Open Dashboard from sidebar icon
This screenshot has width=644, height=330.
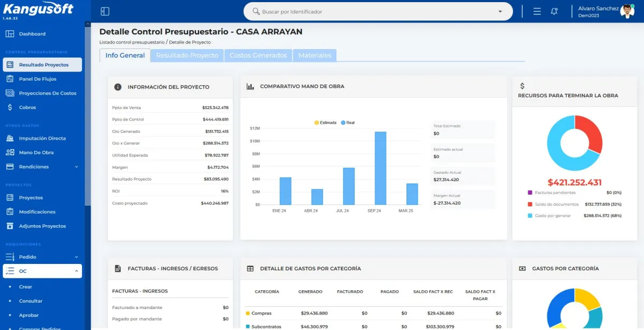pos(10,34)
